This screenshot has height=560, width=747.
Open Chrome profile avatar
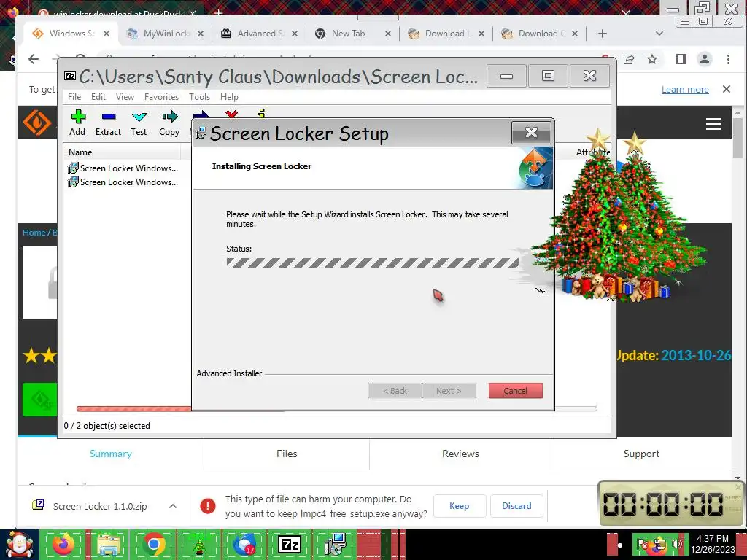pos(704,59)
